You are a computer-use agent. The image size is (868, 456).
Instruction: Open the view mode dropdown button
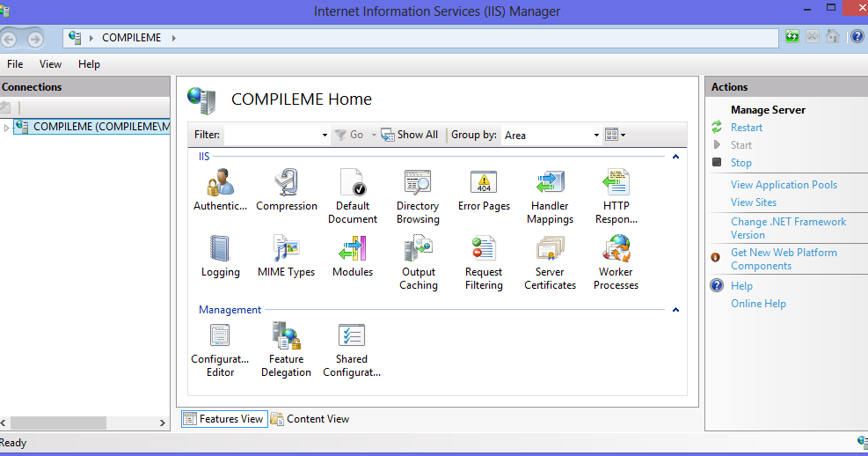[x=615, y=135]
